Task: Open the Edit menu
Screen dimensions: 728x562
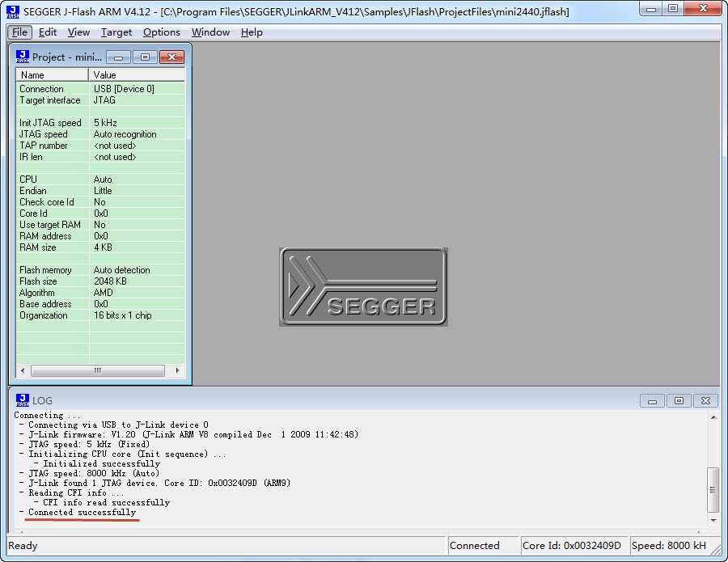Action: coord(48,32)
